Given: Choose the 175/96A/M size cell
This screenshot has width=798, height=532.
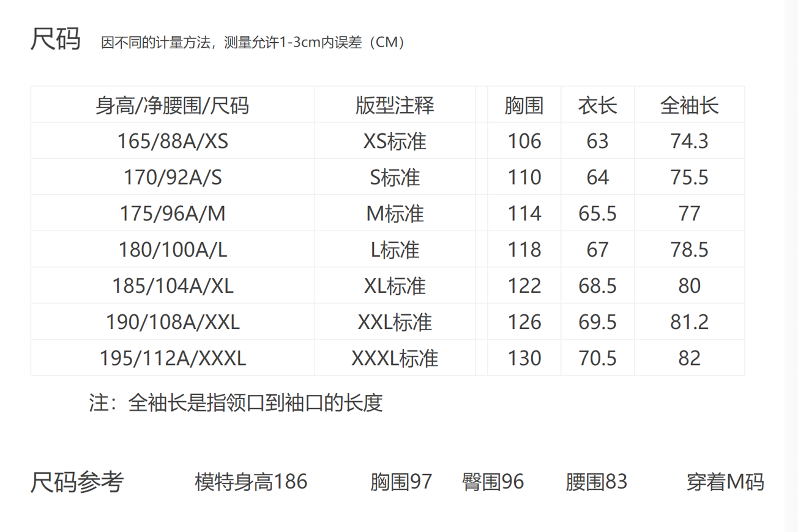Looking at the screenshot, I should pyautogui.click(x=172, y=214).
